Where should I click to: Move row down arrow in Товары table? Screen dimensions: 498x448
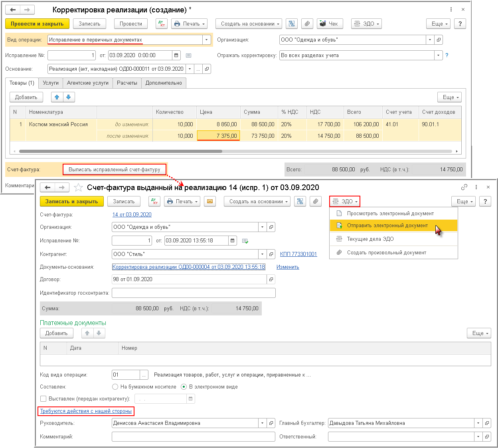[x=69, y=97]
